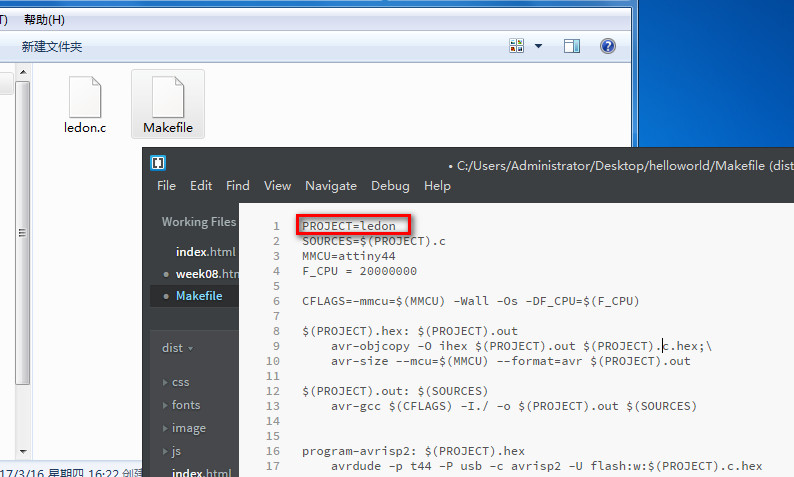
Task: Select the Makefile file in Explorer
Action: (168, 105)
